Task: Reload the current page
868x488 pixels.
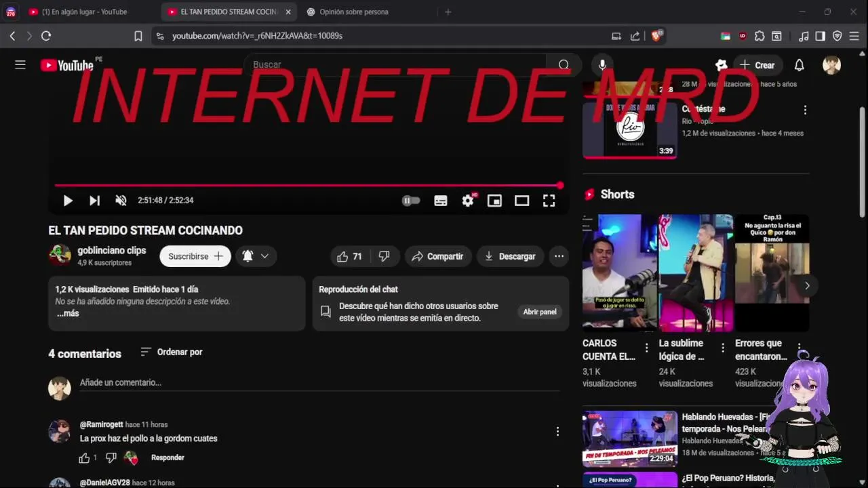Action: click(x=46, y=36)
